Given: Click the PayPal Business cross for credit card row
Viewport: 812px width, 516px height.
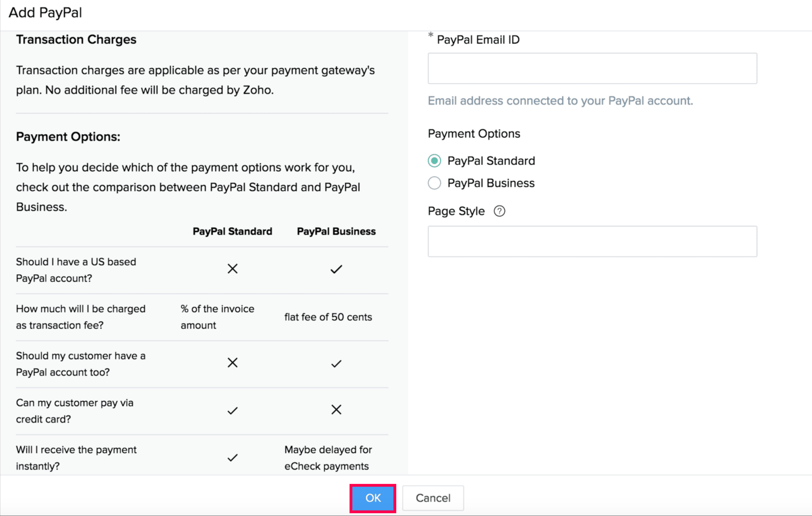Looking at the screenshot, I should pos(336,410).
